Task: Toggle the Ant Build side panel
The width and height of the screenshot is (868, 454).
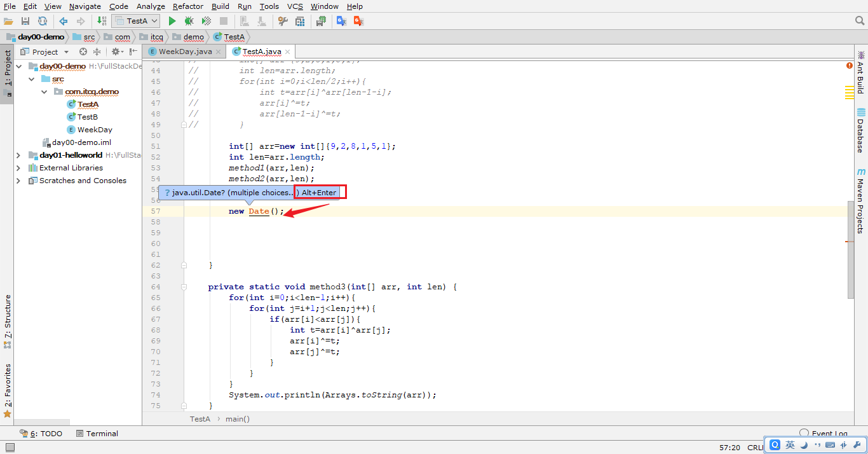Action: (x=860, y=72)
